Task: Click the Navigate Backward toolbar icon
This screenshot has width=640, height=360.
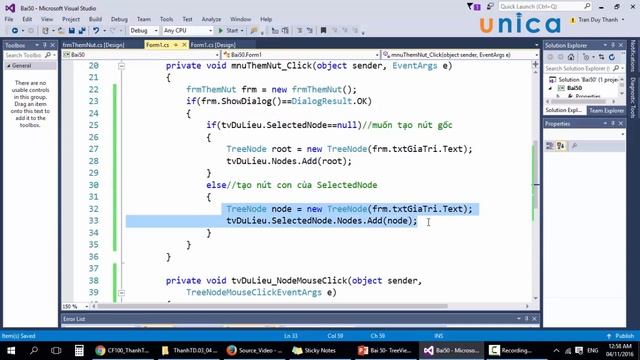Action: point(14,31)
